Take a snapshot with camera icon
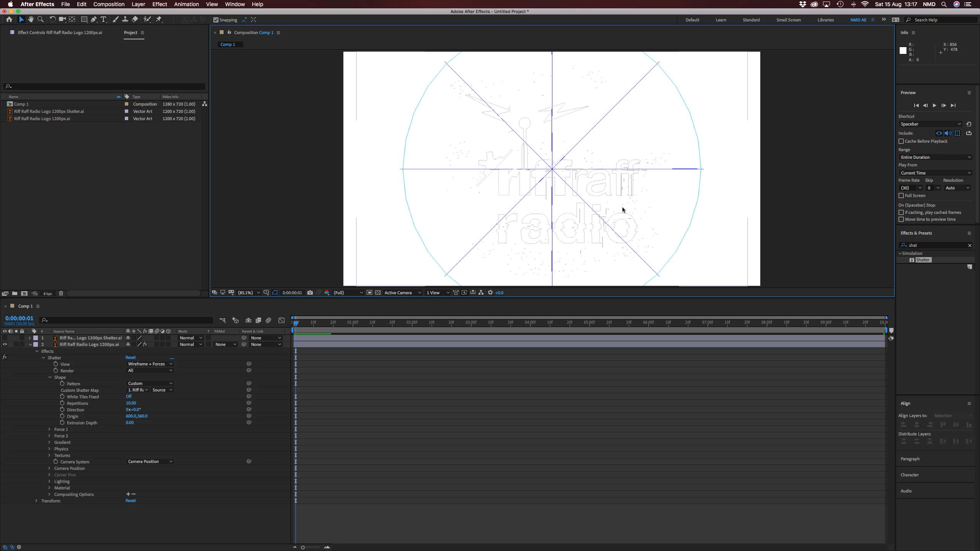The image size is (980, 551). 310,293
